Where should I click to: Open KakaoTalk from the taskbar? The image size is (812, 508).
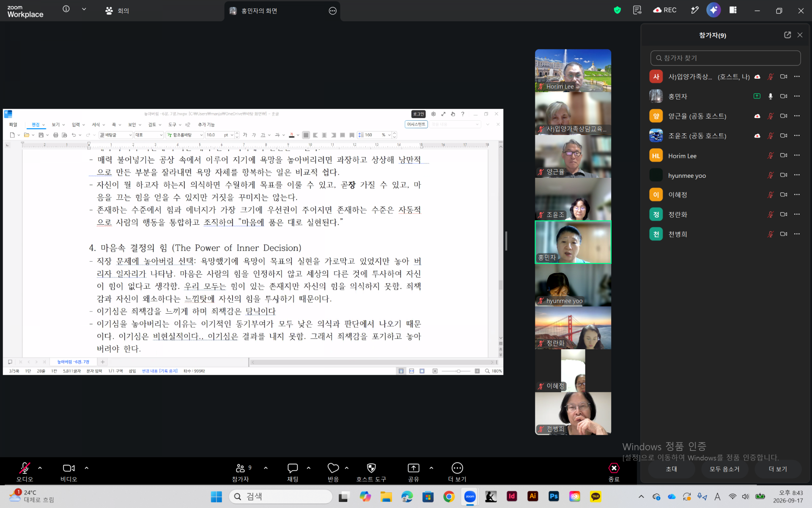(x=595, y=497)
